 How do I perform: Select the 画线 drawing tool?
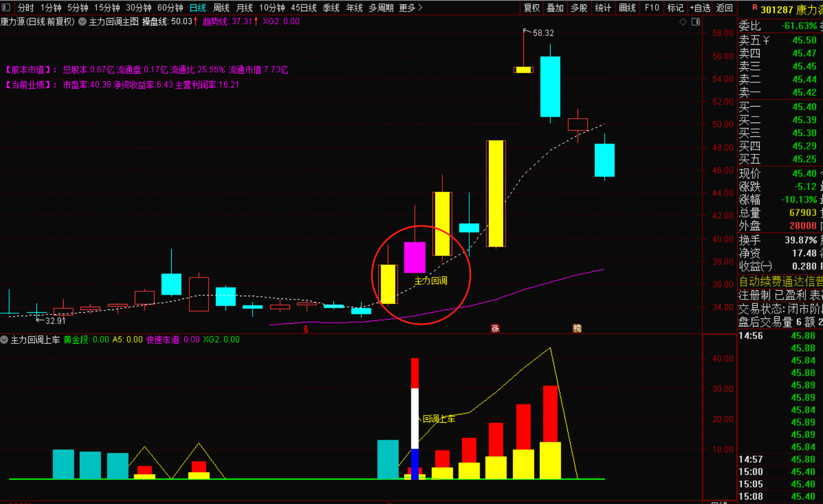[627, 8]
